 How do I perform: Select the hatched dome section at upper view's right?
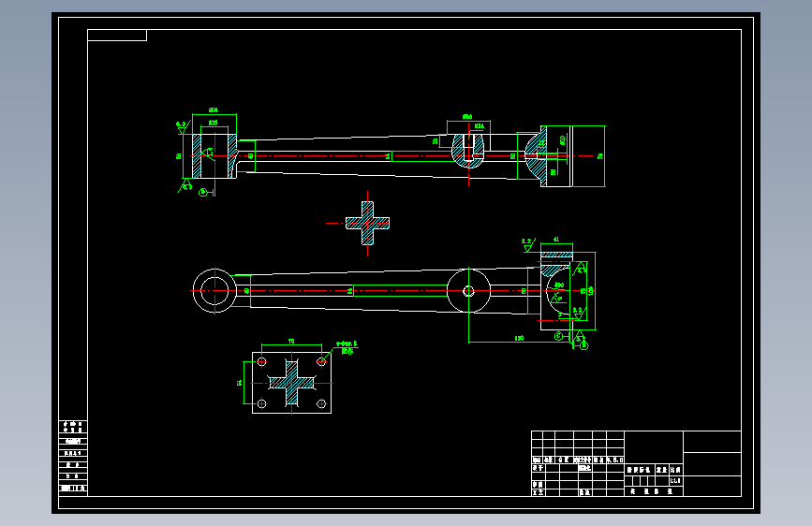pyautogui.click(x=536, y=155)
